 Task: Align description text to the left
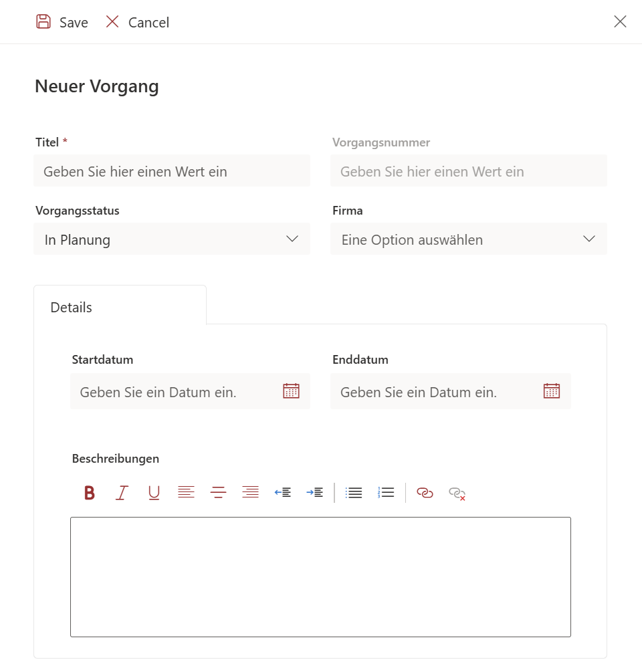pos(186,493)
